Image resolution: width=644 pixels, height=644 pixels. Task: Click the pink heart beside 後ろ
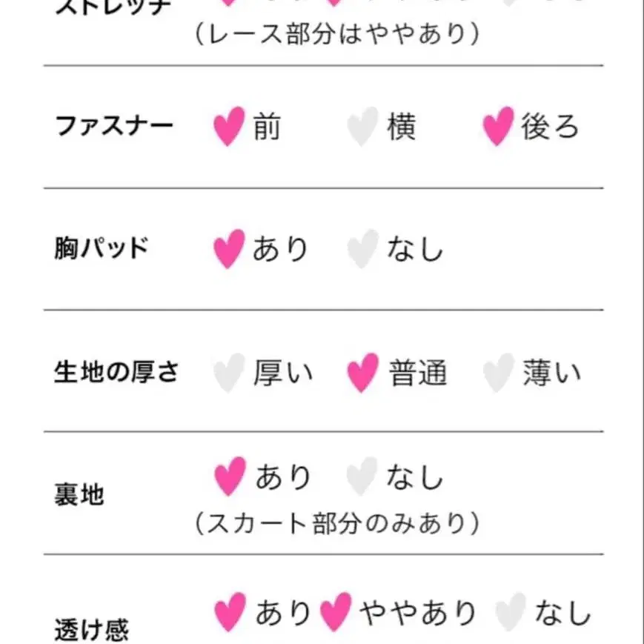[x=498, y=127]
